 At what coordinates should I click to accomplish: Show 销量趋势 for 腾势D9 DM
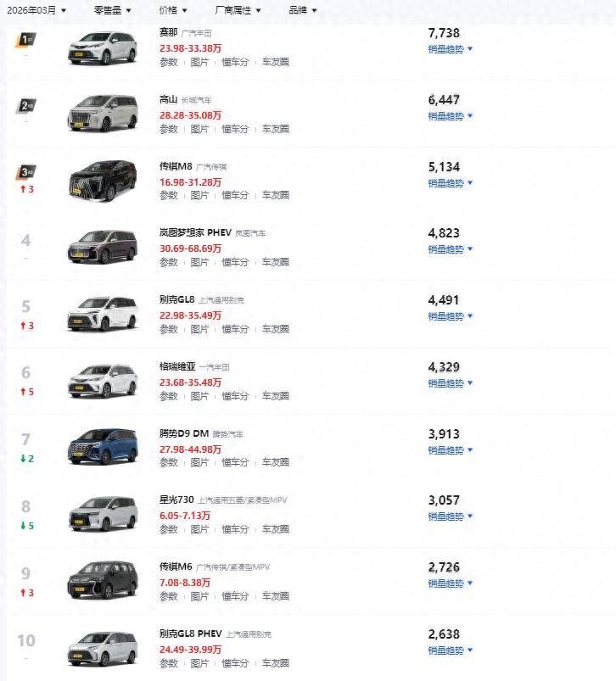click(450, 450)
